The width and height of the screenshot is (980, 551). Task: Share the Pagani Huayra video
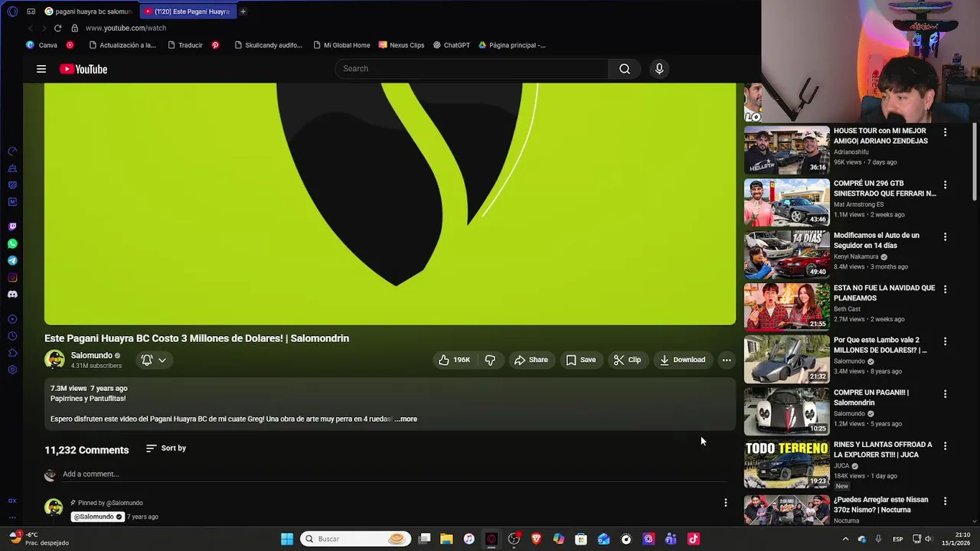531,360
